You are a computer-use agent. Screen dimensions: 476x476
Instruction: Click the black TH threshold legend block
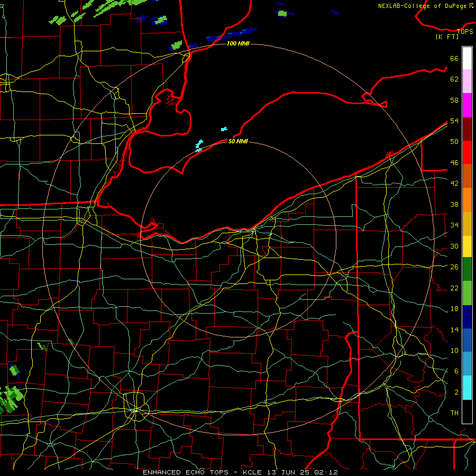467,411
